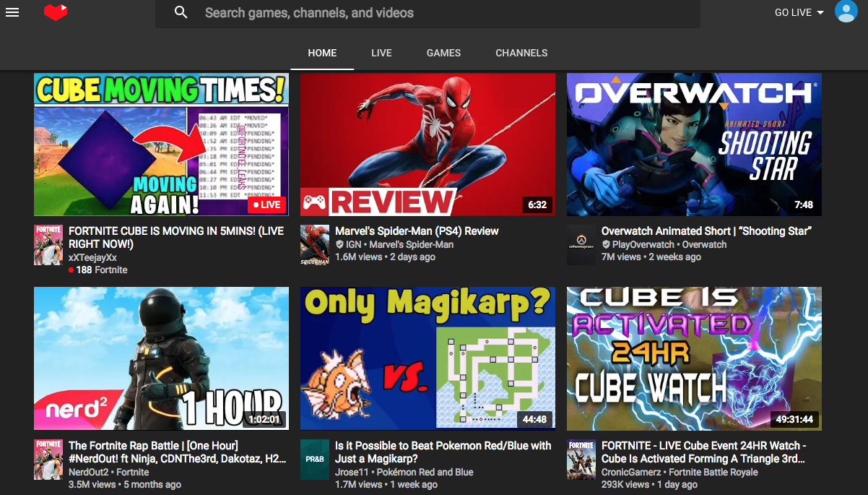Screen dimensions: 868x495
Task: Open The Fortnite Rap Battle title
Action: pos(177,452)
